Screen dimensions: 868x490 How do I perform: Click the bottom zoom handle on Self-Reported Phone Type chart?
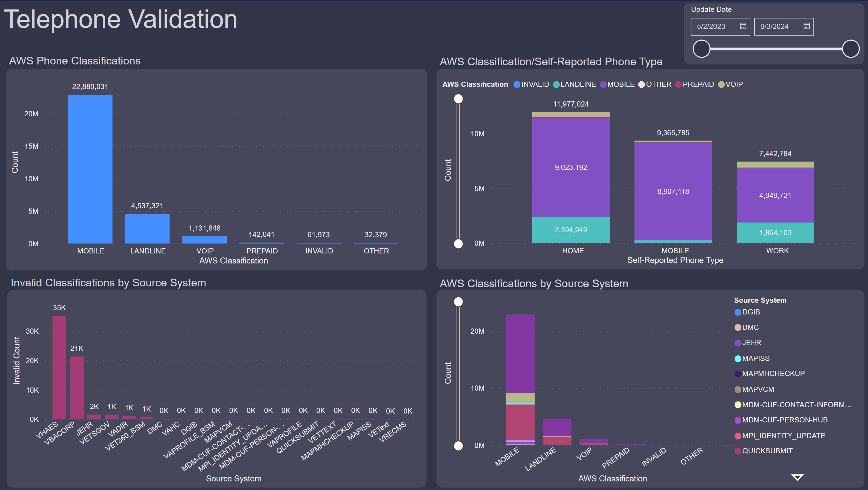coord(458,243)
